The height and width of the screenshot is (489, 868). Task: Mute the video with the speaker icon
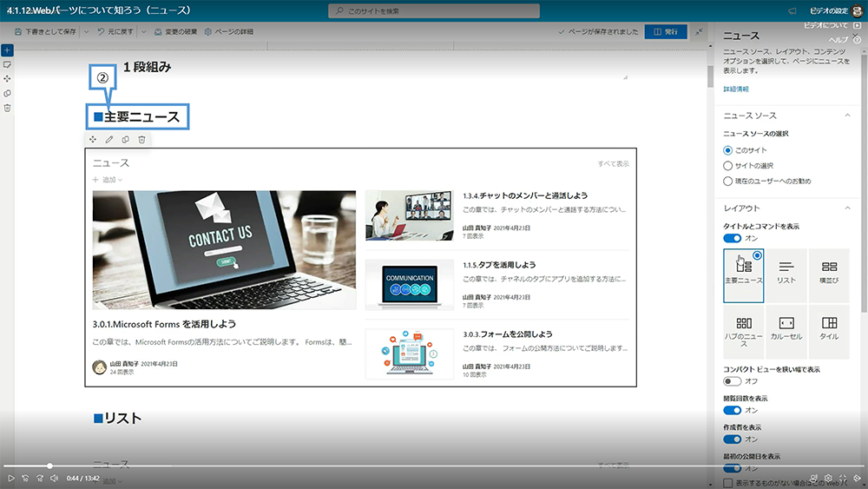pyautogui.click(x=54, y=478)
